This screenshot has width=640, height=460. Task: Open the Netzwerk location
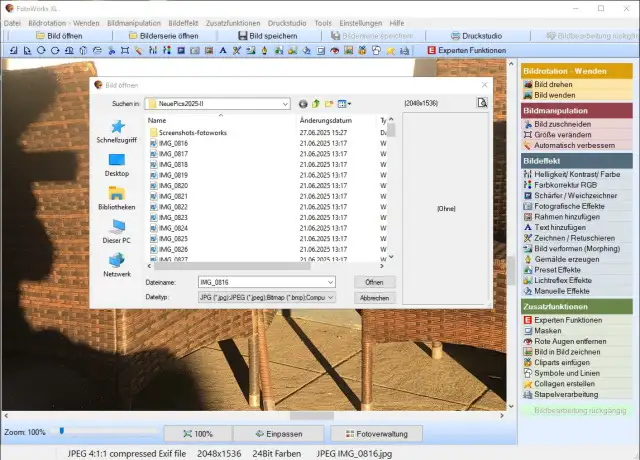pyautogui.click(x=116, y=264)
